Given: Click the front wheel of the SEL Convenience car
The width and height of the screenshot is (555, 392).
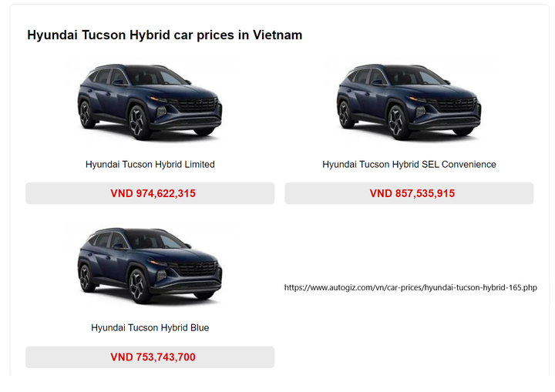Looking at the screenshot, I should (399, 122).
